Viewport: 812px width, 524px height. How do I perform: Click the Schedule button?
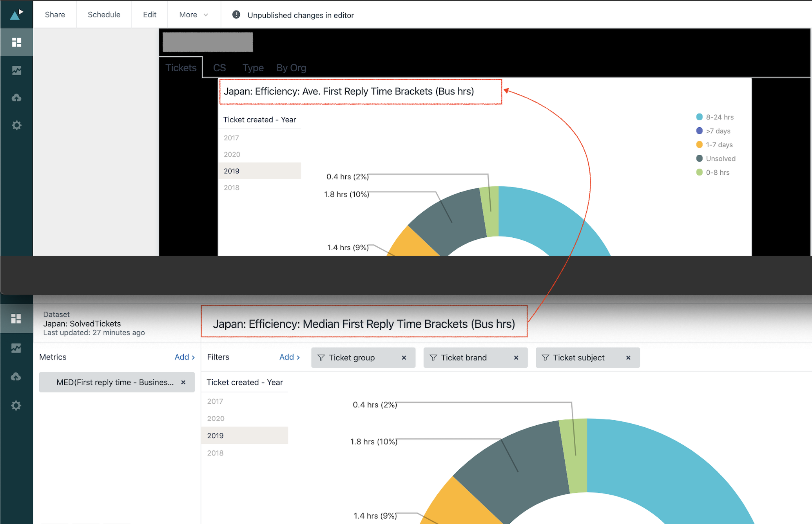(104, 14)
